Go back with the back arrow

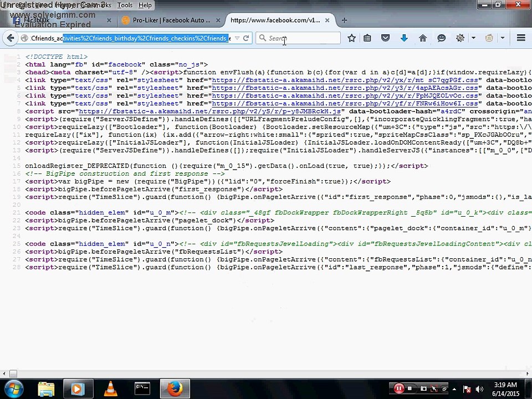point(10,38)
